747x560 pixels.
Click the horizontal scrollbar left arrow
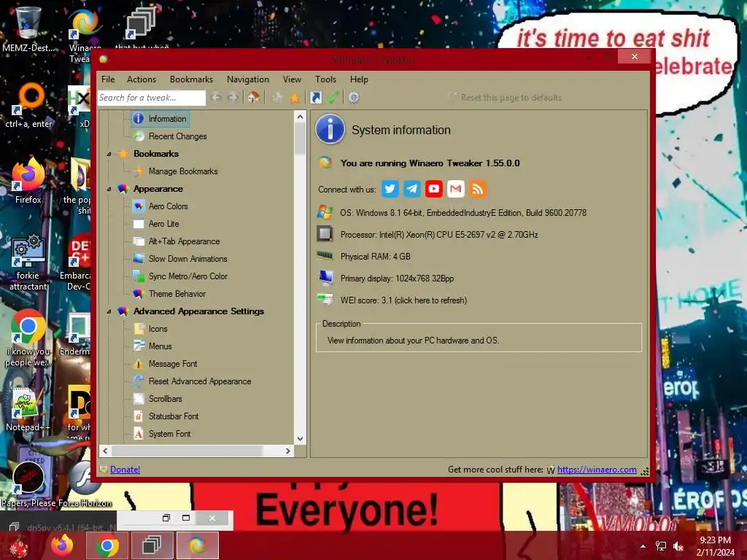pyautogui.click(x=105, y=451)
